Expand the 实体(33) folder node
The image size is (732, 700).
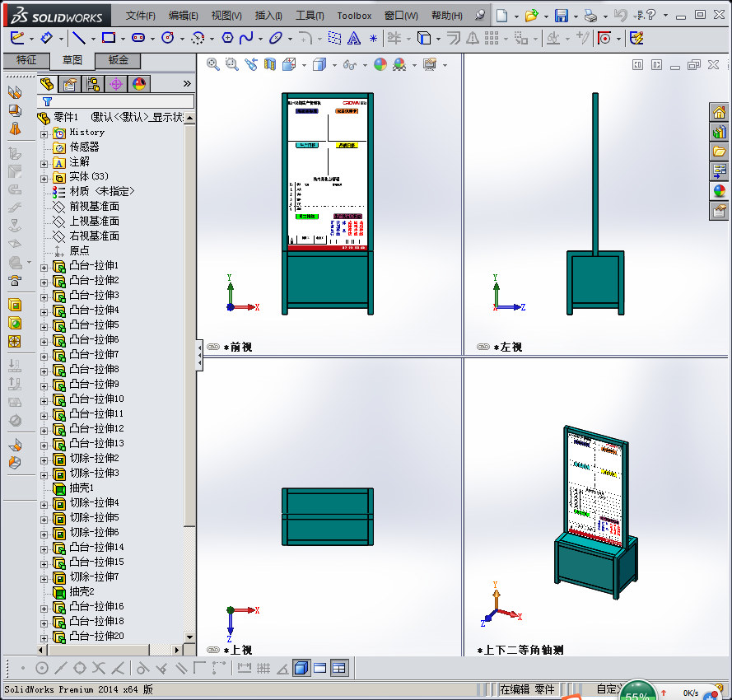click(x=44, y=179)
